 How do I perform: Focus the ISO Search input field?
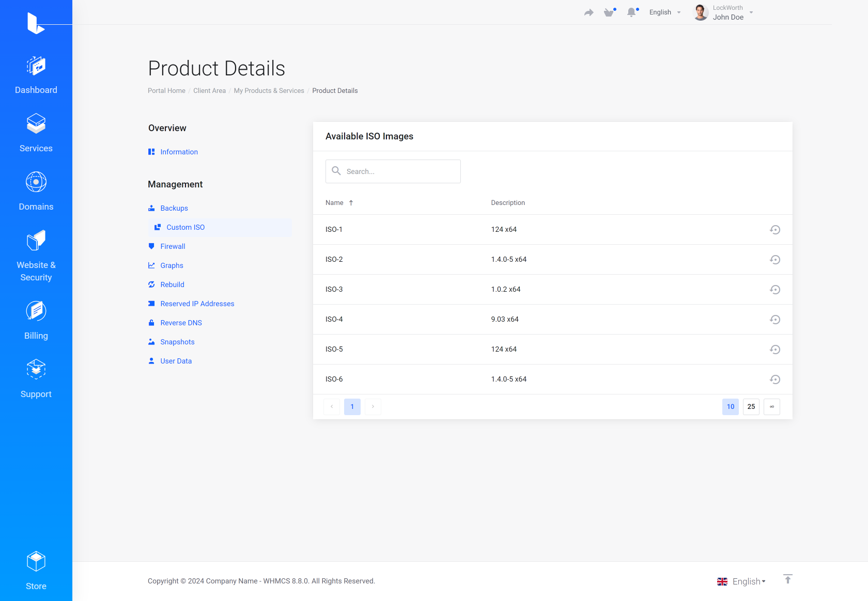tap(393, 171)
